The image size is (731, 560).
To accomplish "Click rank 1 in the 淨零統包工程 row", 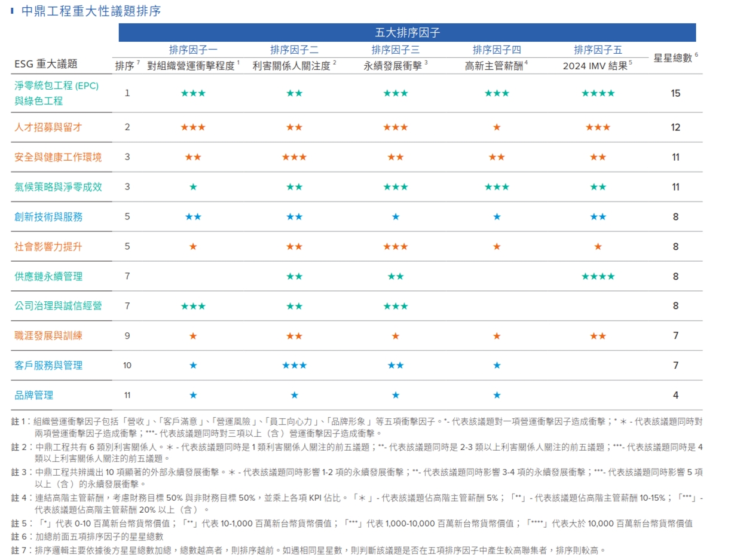I will 127,93.
